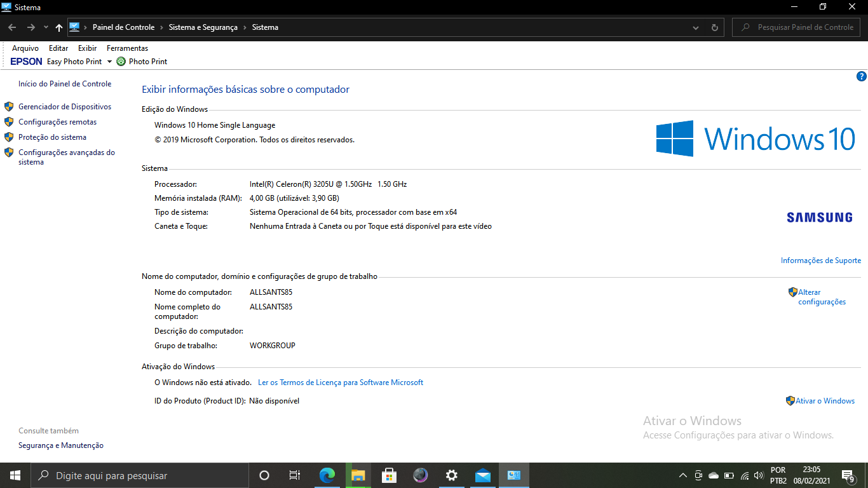Click Sistema e Segurança breadcrumb
The width and height of the screenshot is (868, 488).
pyautogui.click(x=203, y=27)
